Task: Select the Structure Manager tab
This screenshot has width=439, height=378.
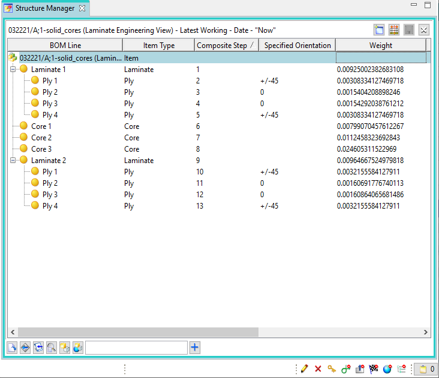Action: point(45,8)
